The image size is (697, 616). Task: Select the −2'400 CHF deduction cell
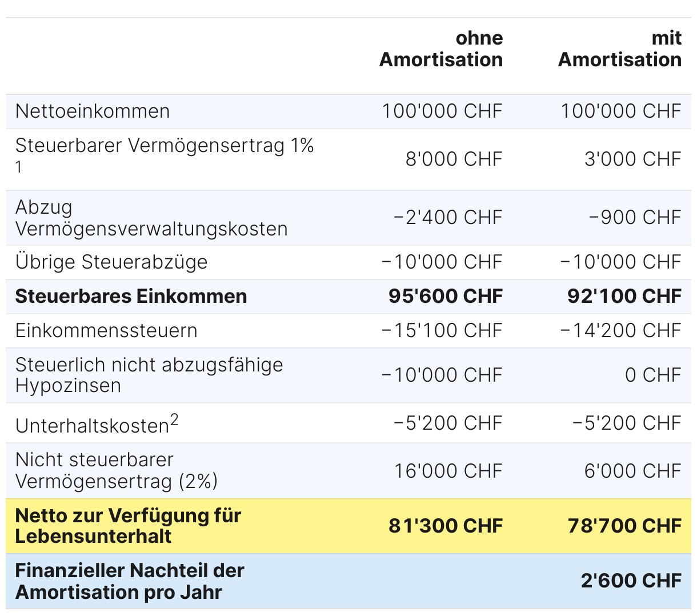pyautogui.click(x=448, y=217)
